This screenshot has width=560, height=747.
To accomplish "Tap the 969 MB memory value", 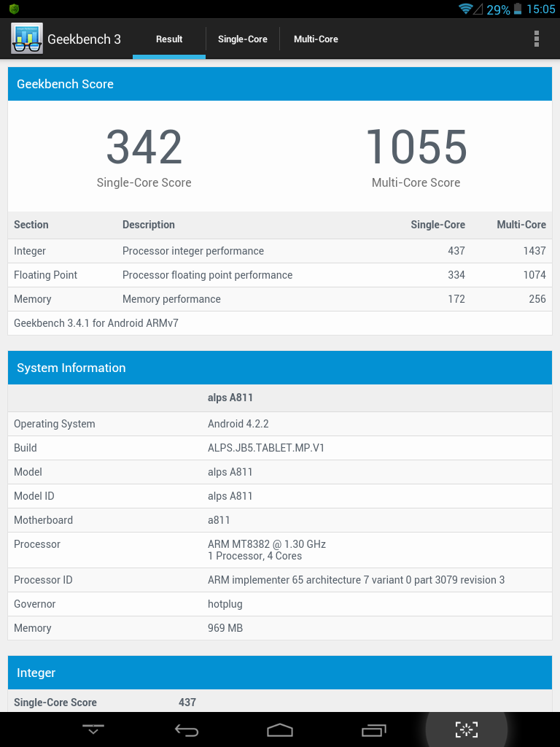I will (225, 628).
